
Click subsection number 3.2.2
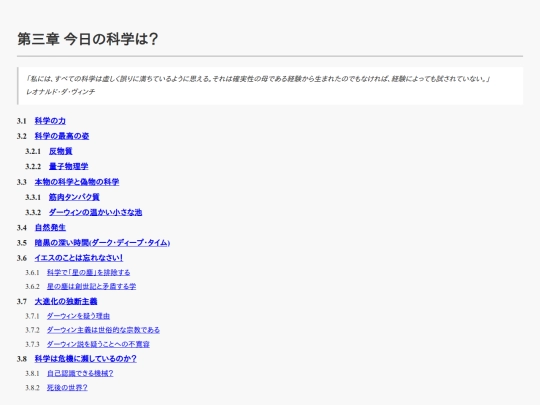33,167
